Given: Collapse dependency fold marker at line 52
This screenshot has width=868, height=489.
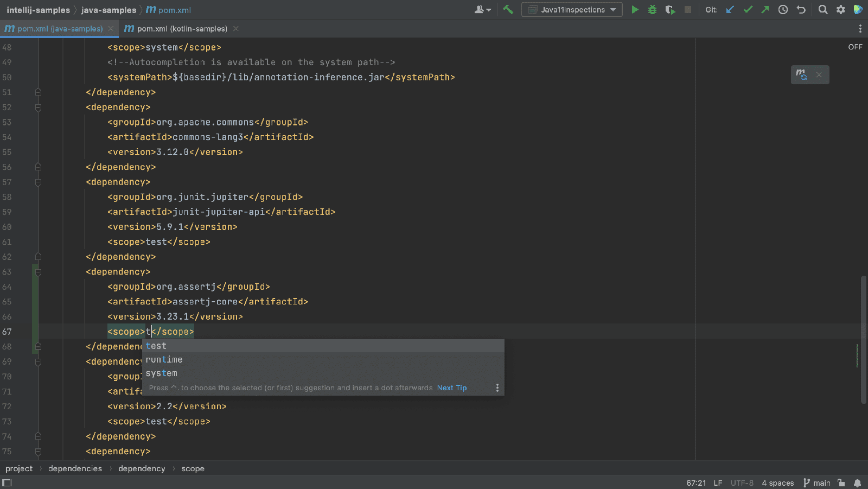Looking at the screenshot, I should tap(38, 107).
